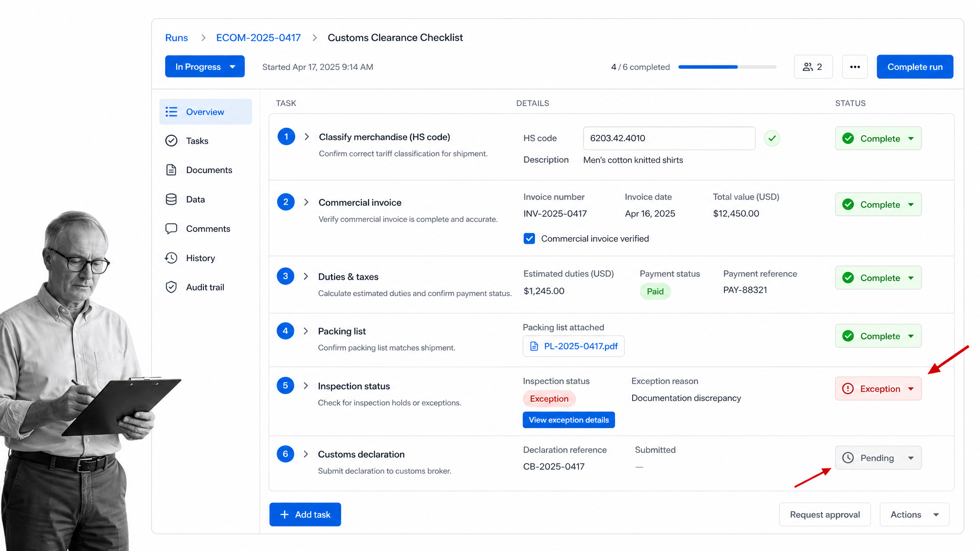Open the In Progress status dropdown
Viewport: 980px width, 551px height.
(x=205, y=66)
